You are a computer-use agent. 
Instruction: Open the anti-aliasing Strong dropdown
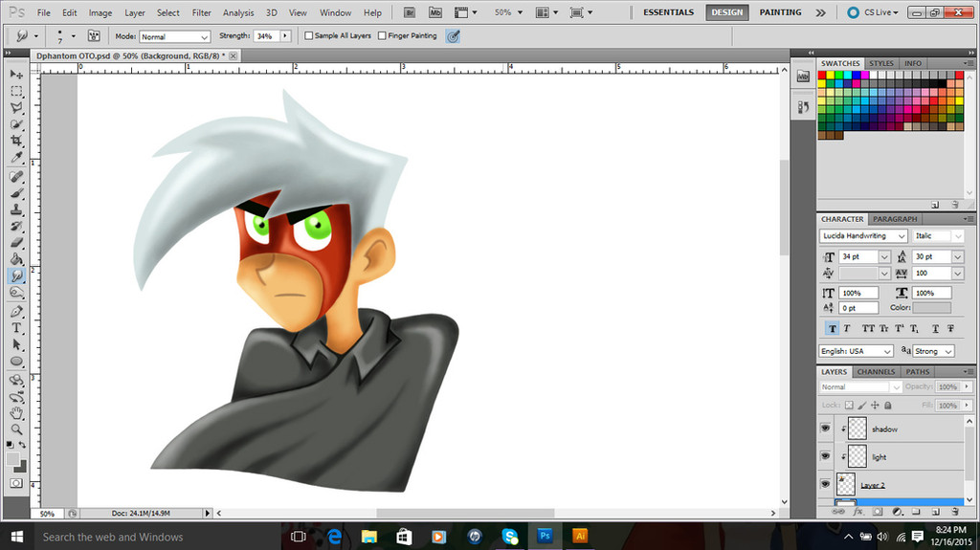tap(934, 351)
